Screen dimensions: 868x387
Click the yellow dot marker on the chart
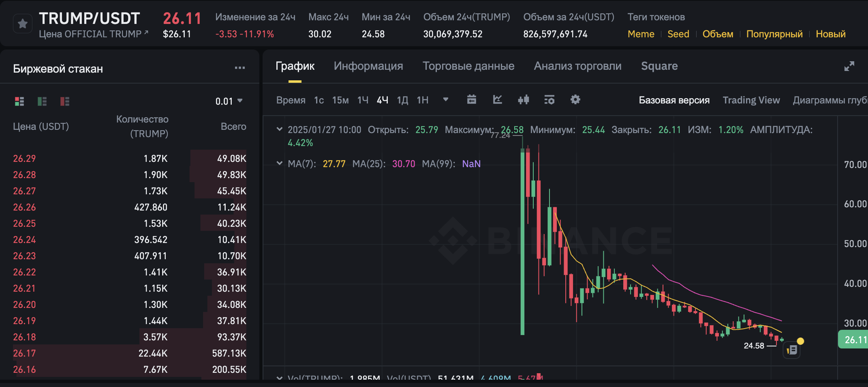(800, 341)
